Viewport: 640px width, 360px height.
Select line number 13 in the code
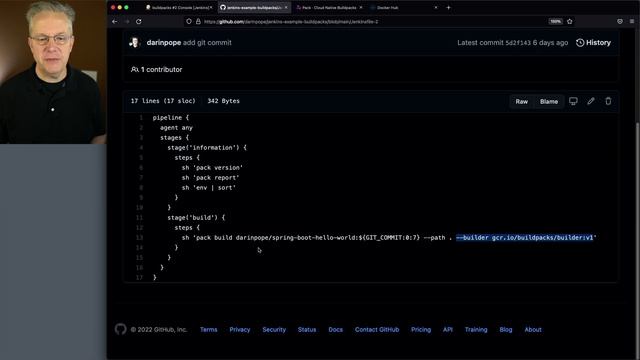[140, 238]
